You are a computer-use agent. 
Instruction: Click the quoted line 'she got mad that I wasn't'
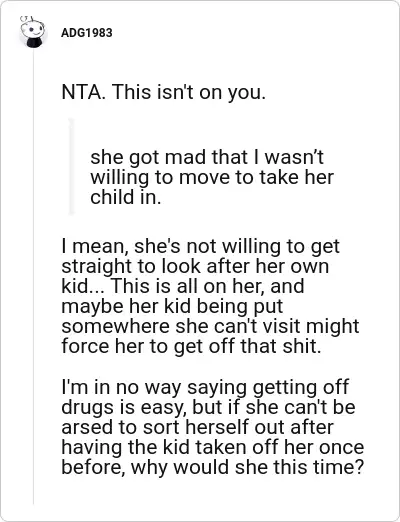point(207,157)
